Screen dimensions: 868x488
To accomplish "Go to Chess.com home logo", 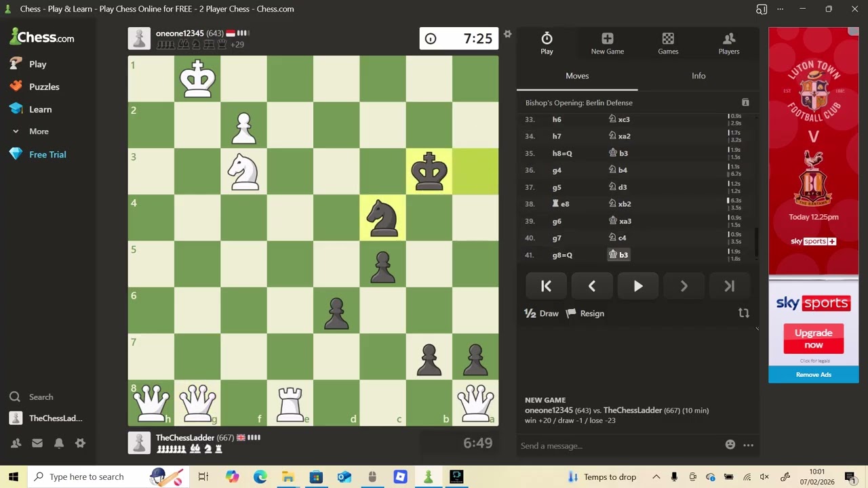I will 42,37.
